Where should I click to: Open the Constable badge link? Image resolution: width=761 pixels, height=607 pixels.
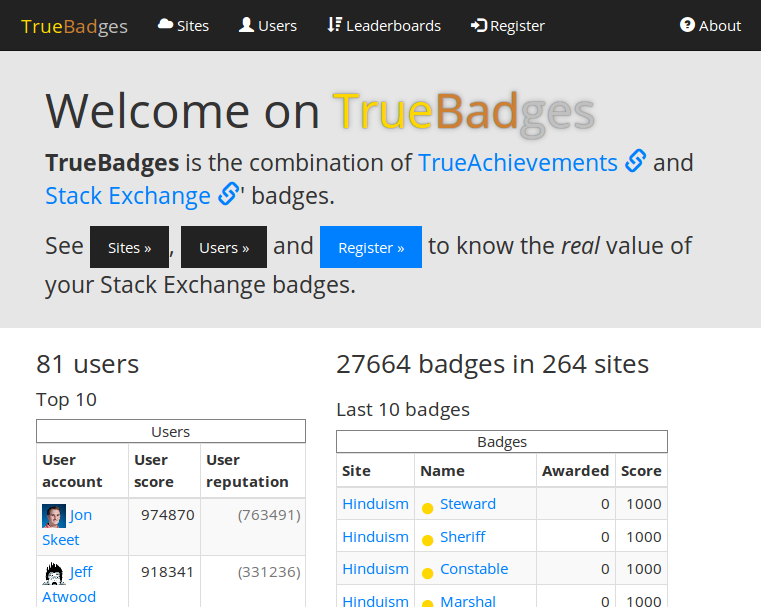[474, 569]
